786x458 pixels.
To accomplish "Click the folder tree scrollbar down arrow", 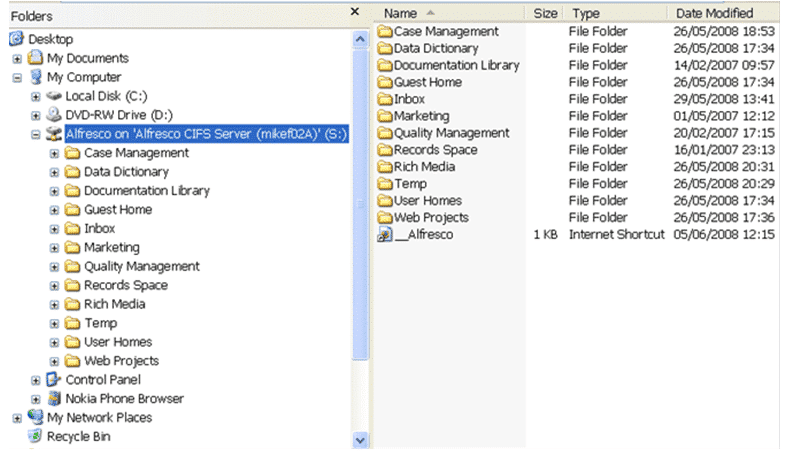I will [360, 440].
